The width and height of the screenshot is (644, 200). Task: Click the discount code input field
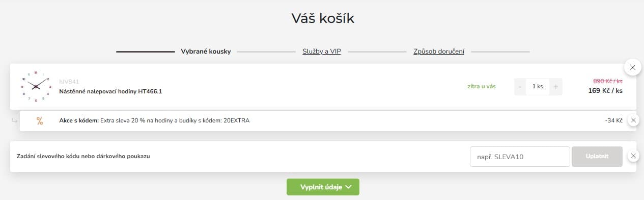point(519,157)
